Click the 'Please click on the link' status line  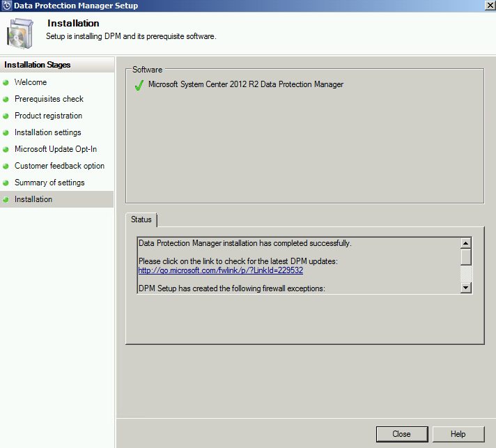pyautogui.click(x=238, y=261)
